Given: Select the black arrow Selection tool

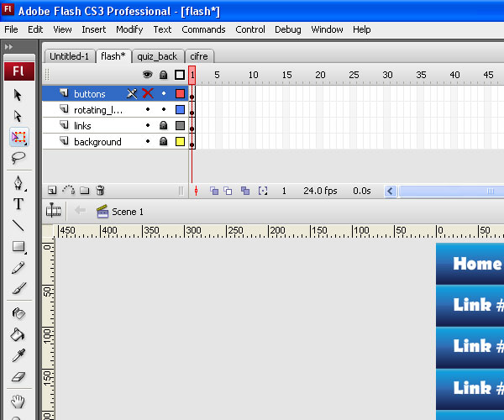Looking at the screenshot, I should [x=18, y=95].
